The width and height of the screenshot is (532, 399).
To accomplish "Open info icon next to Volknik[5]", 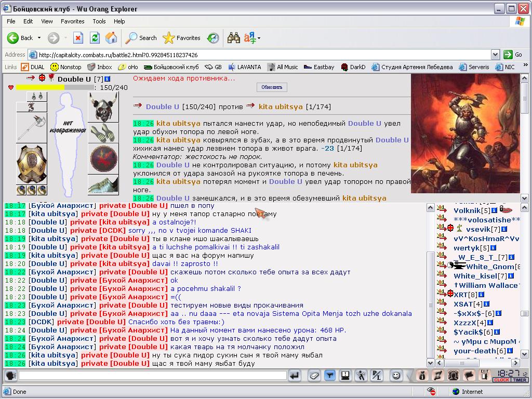I will (495, 210).
